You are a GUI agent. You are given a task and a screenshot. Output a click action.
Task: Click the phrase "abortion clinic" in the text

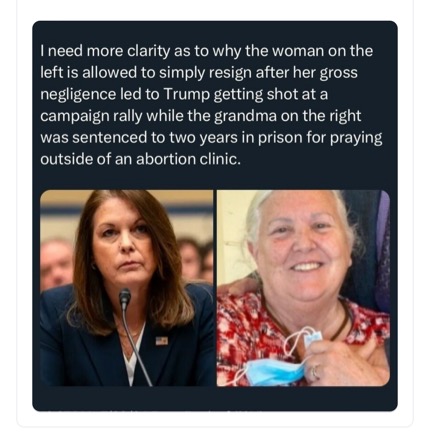[188, 159]
